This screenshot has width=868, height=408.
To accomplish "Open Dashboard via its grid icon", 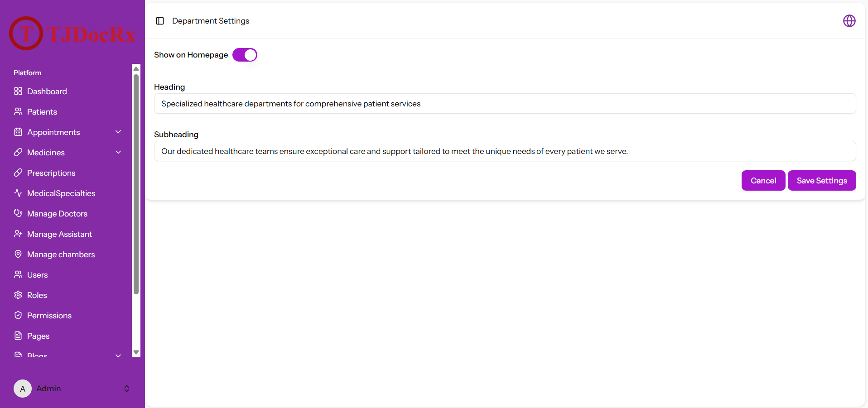I will (18, 91).
